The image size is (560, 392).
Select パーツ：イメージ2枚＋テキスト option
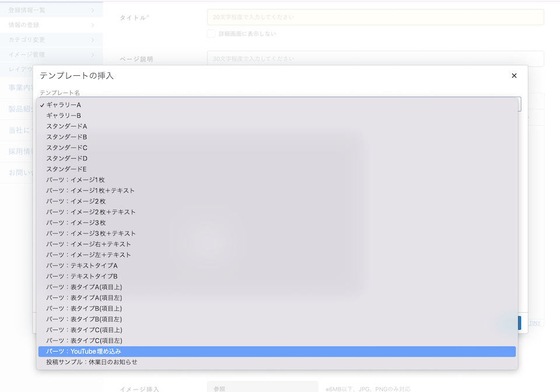pyautogui.click(x=91, y=212)
